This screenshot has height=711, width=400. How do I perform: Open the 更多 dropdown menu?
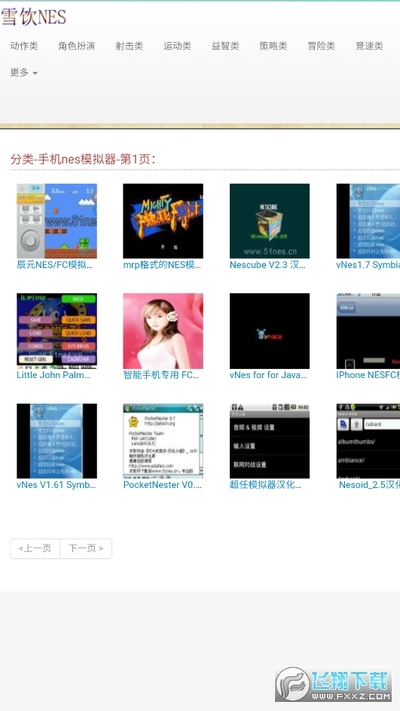(x=24, y=73)
